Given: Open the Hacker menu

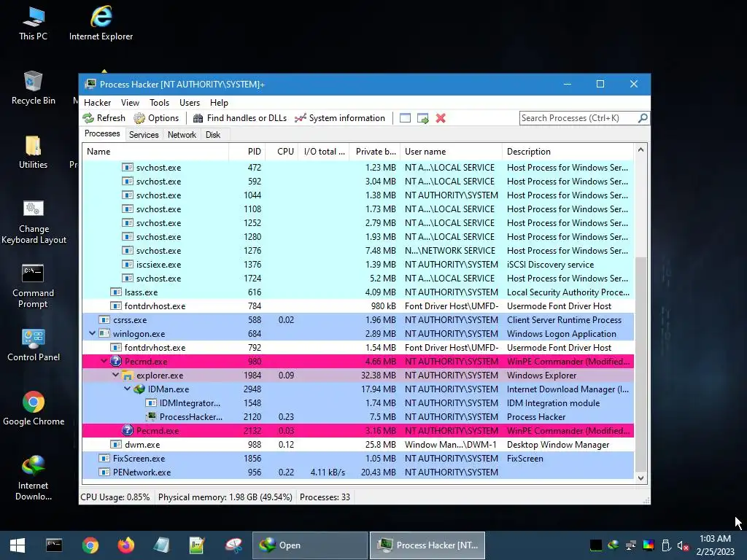Looking at the screenshot, I should tap(97, 102).
